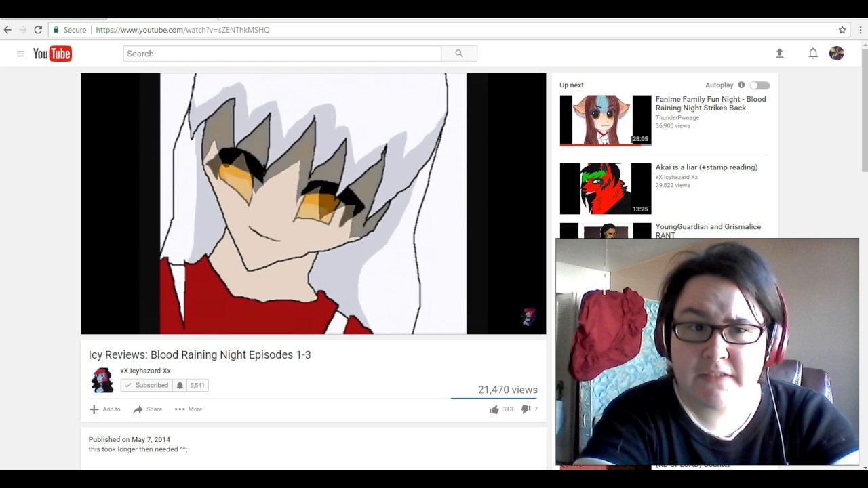The image size is (868, 488).
Task: Open xX Icyhazard Xx channel link
Action: tap(145, 371)
